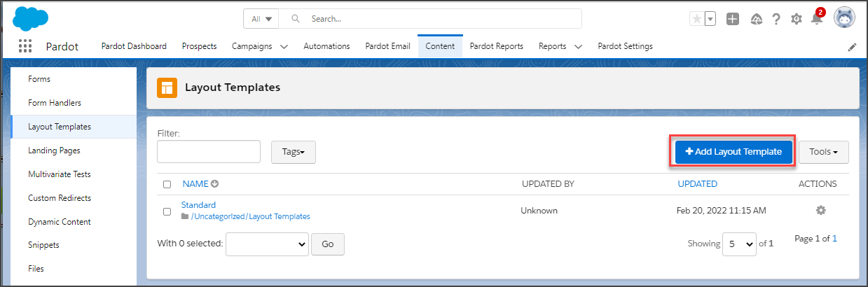Click in the Filter input field

pos(209,152)
